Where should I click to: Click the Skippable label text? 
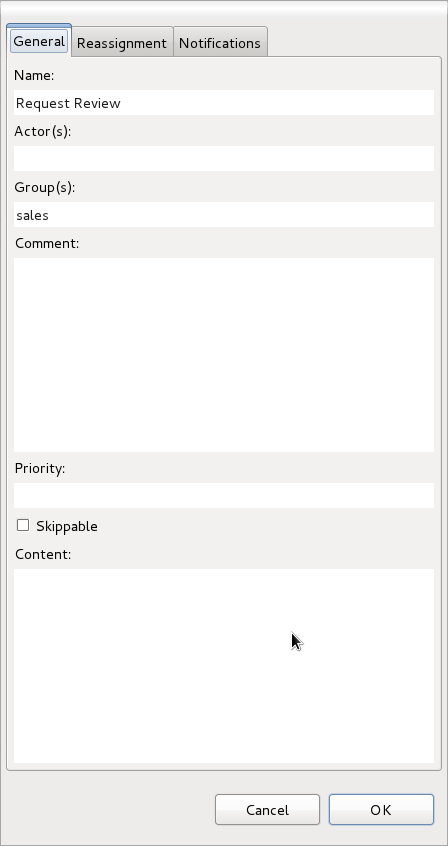67,526
